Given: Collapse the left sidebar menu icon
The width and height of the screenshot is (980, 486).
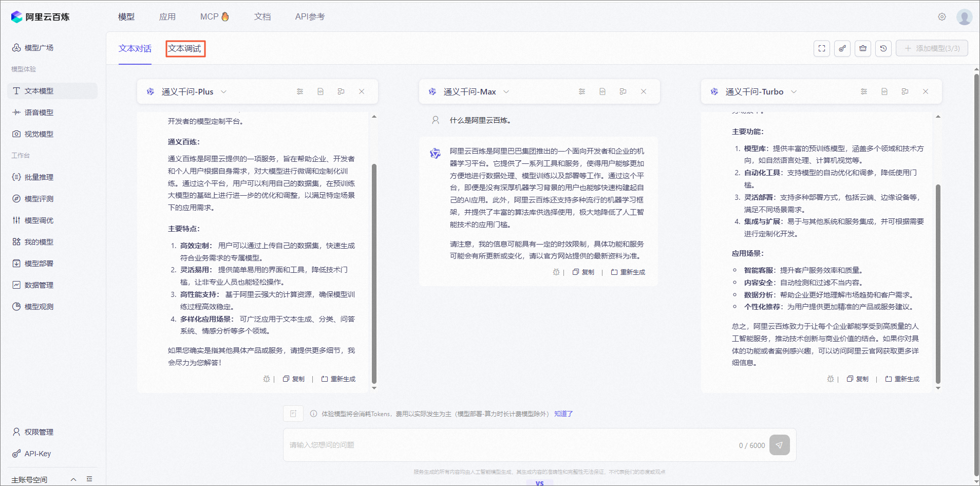Looking at the screenshot, I should click(90, 479).
